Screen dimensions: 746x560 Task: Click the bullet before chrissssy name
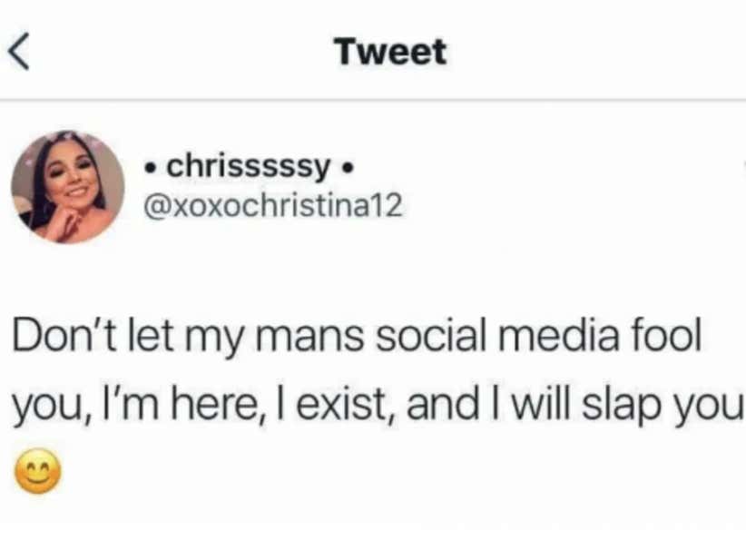click(x=152, y=168)
